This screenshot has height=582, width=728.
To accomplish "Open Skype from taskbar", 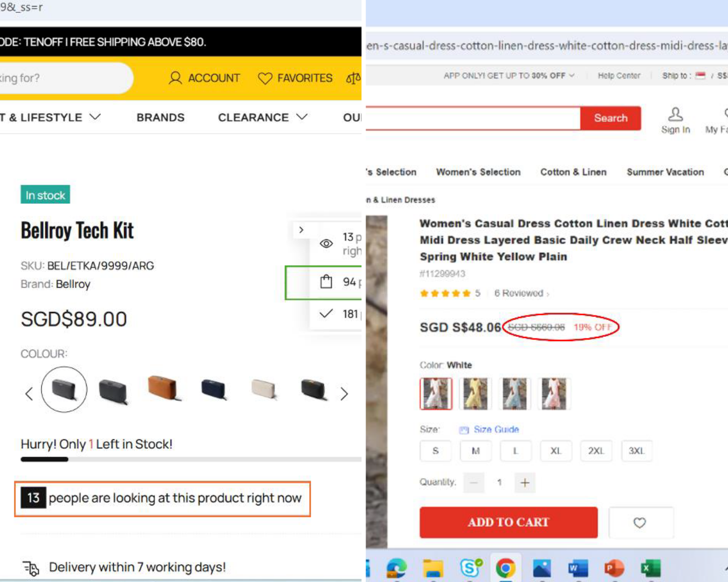I will (x=470, y=568).
